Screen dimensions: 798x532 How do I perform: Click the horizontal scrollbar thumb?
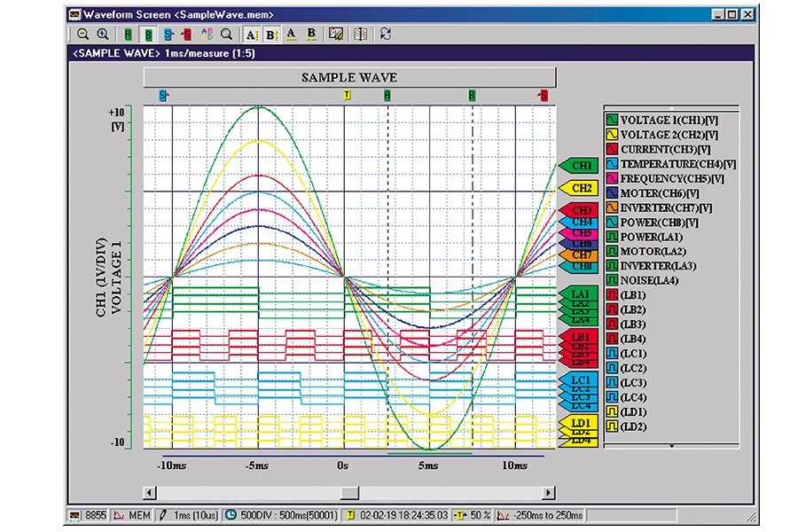349,492
